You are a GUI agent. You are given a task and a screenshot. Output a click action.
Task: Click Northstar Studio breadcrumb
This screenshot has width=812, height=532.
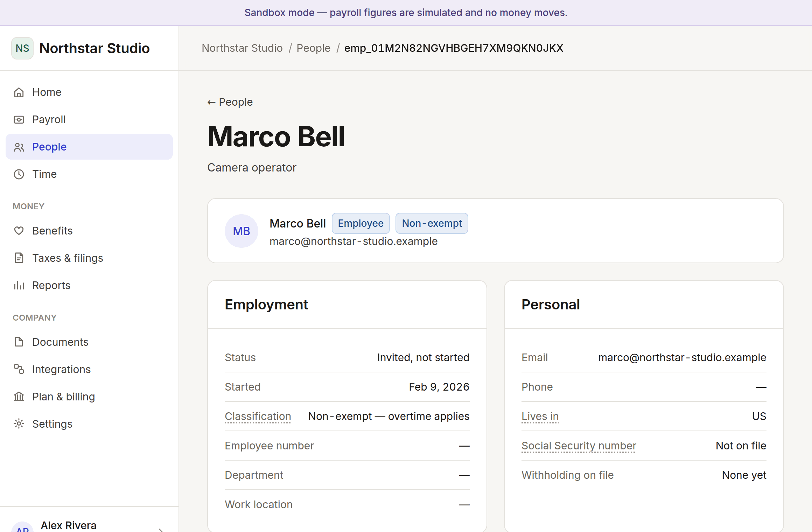pos(242,48)
